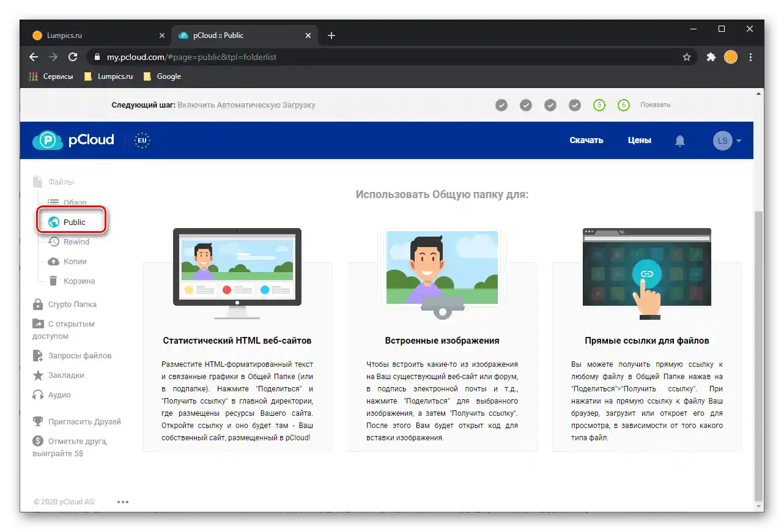Screen dimensions: 784x532
Task: Click the EU region badge
Action: click(x=142, y=141)
